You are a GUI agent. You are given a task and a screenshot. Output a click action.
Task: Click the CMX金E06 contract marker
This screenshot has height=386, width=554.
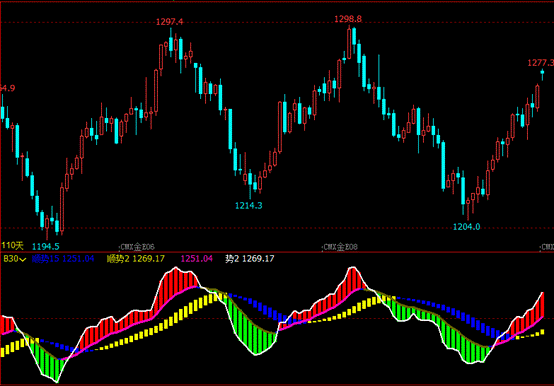point(137,247)
